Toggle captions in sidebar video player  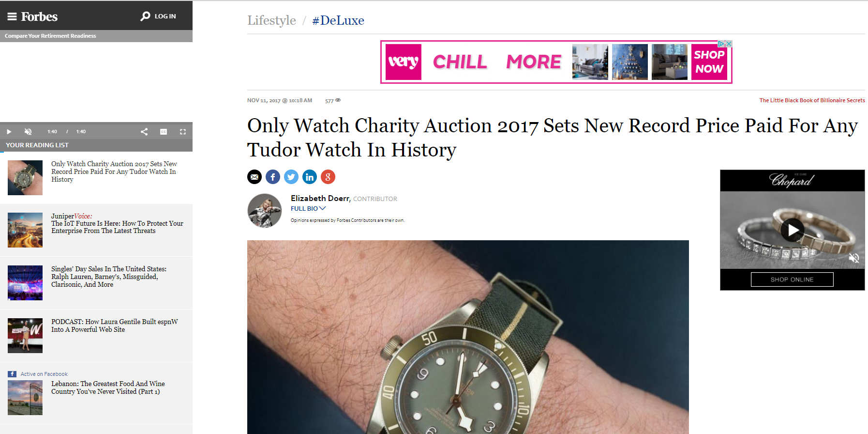point(164,132)
